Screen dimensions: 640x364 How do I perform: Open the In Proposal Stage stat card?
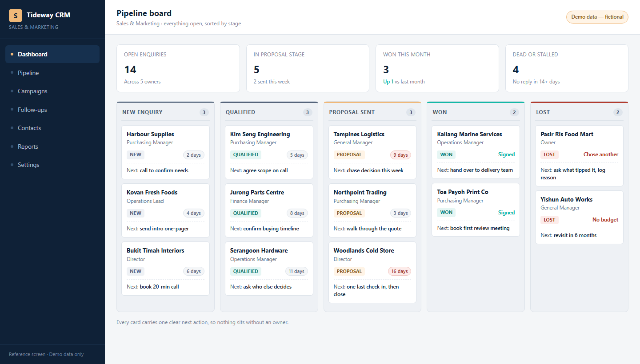coord(308,68)
